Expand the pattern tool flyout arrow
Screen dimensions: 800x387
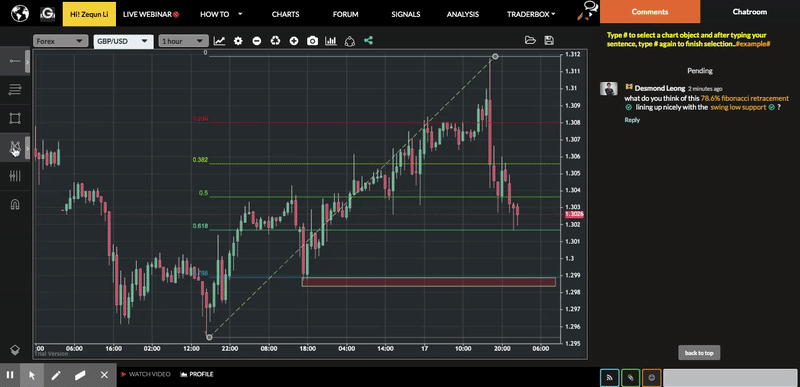pyautogui.click(x=28, y=148)
